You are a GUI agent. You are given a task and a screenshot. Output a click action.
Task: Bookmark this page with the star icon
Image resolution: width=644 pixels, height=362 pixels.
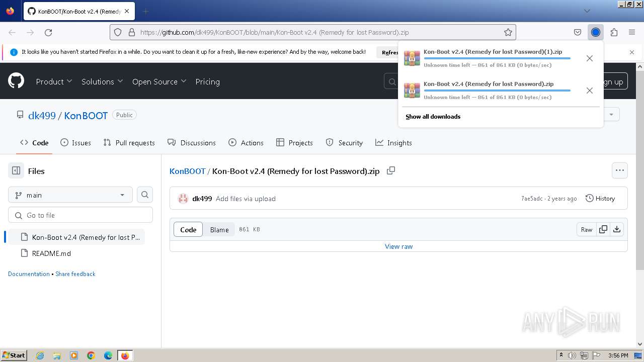click(x=508, y=32)
